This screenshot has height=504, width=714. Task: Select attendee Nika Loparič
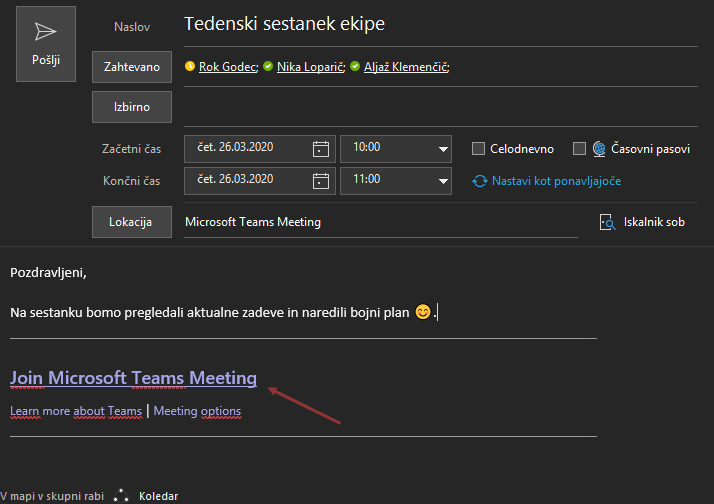[x=311, y=67]
